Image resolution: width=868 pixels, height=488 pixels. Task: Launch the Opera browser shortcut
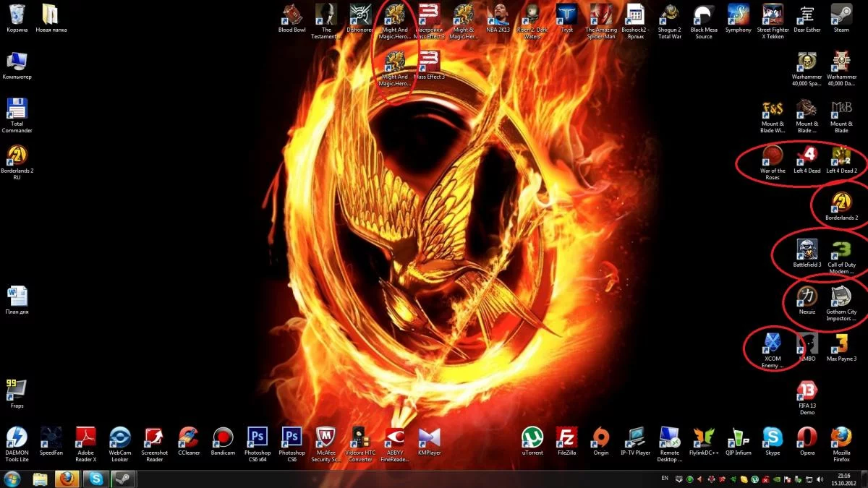pyautogui.click(x=807, y=442)
